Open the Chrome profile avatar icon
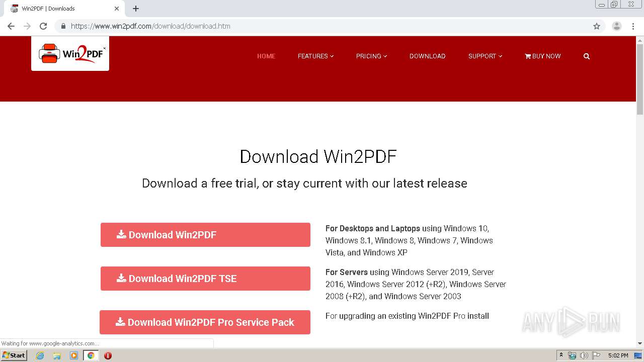 click(x=617, y=26)
